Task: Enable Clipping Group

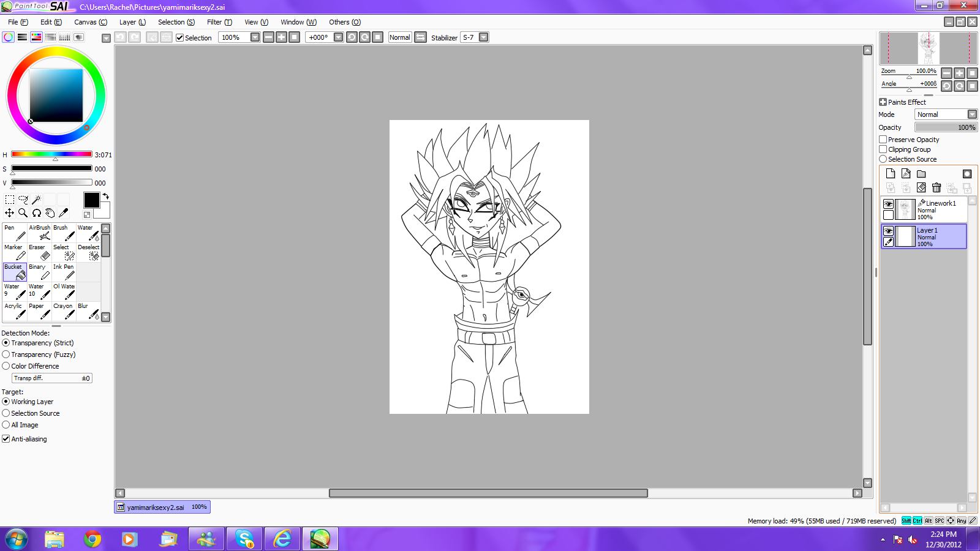Action: pos(883,149)
